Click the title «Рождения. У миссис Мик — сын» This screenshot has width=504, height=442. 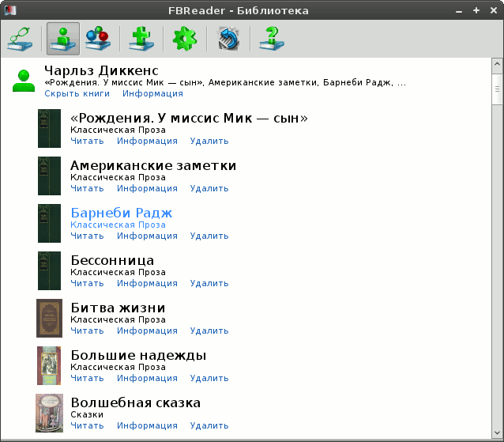pos(189,119)
